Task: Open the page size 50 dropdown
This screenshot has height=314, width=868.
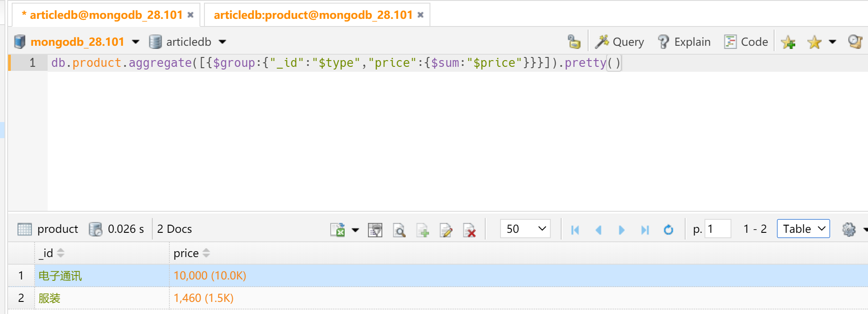Action: coord(525,229)
